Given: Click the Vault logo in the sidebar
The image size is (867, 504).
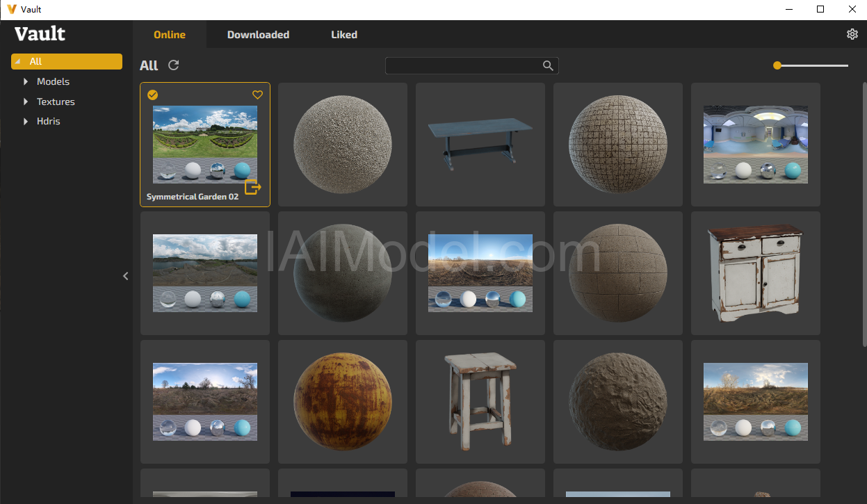Looking at the screenshot, I should pos(40,33).
